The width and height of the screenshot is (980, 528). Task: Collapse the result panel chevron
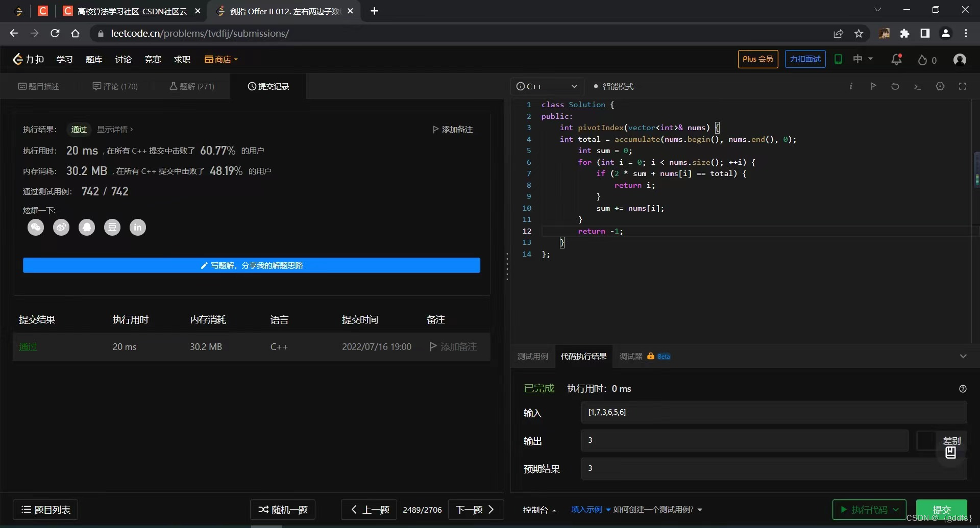pos(963,356)
